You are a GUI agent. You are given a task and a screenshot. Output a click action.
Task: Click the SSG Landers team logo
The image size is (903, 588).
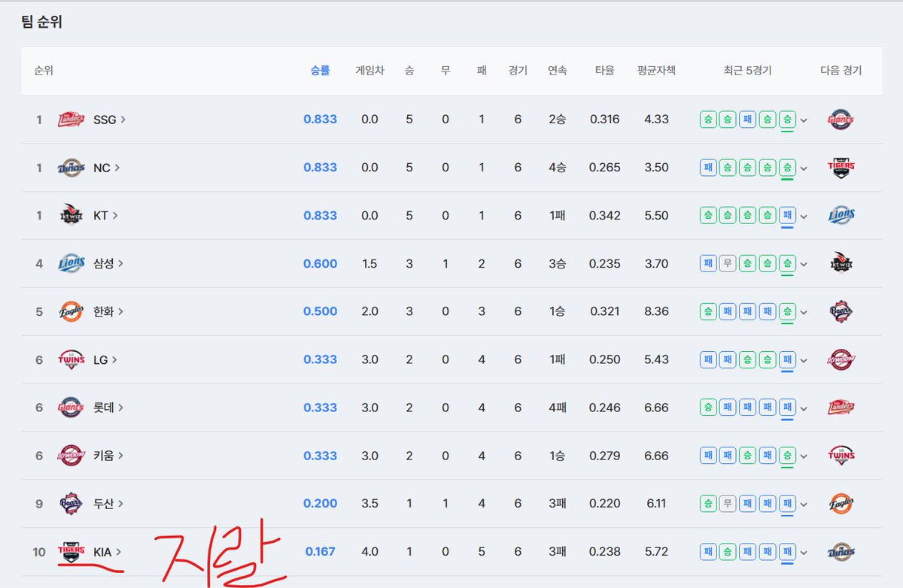point(71,120)
